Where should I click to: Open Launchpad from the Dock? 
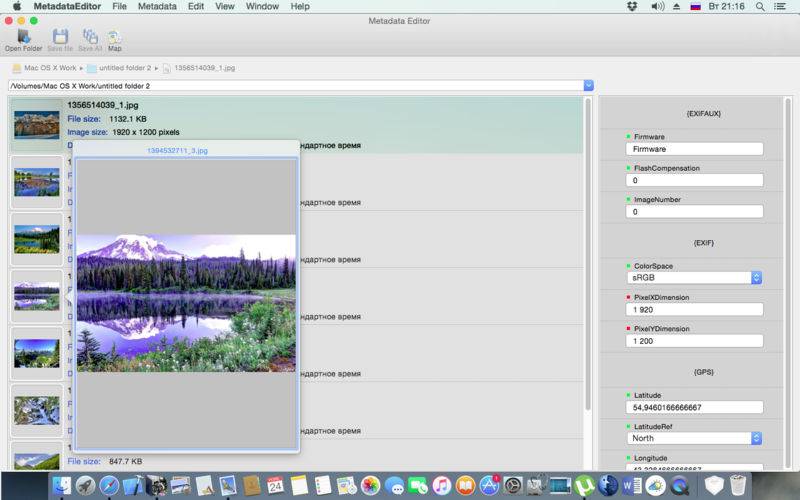pyautogui.click(x=85, y=485)
